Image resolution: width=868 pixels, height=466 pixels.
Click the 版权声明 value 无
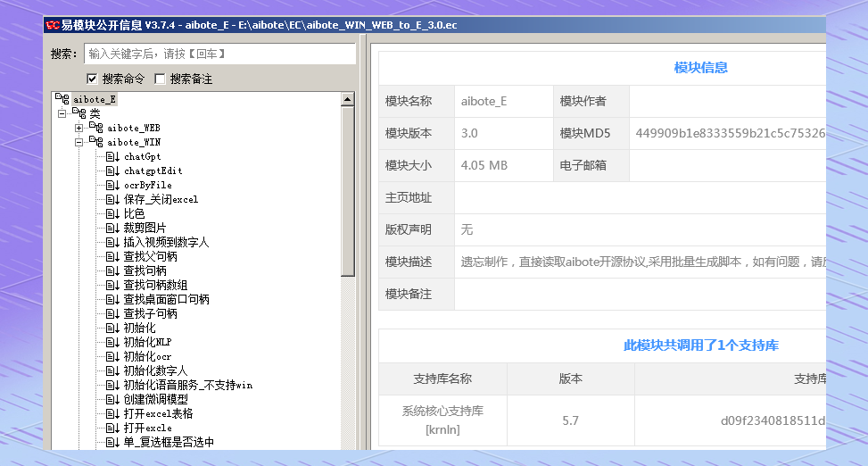(x=467, y=230)
